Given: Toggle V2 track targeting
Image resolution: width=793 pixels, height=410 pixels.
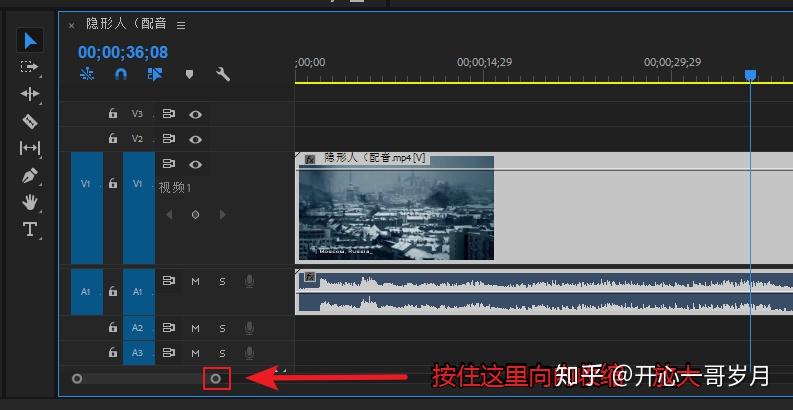Looking at the screenshot, I should click(138, 139).
